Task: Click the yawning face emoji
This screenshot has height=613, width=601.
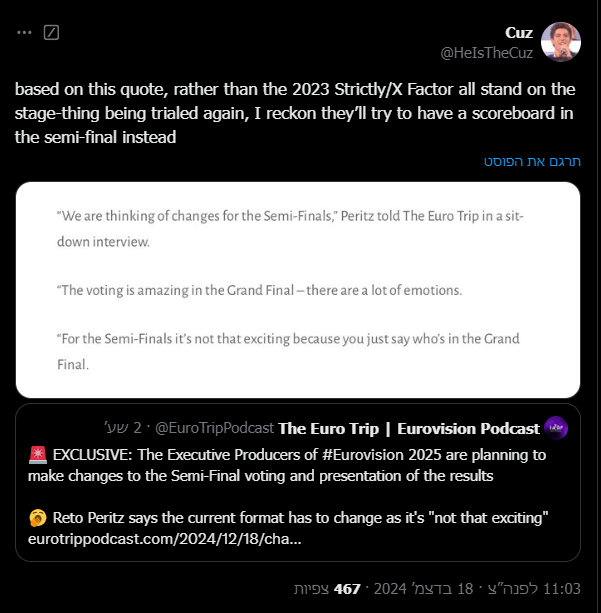Action: 39,520
